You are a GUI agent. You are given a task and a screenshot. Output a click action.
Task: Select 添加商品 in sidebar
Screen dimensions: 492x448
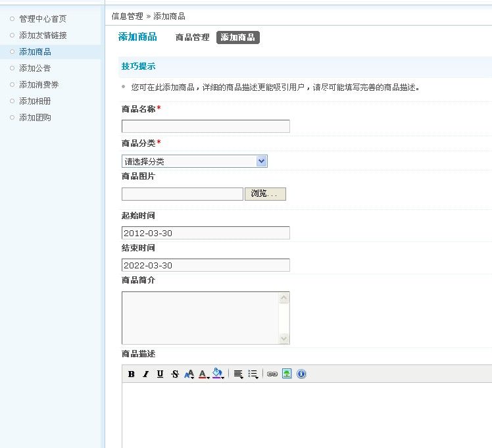pos(35,52)
